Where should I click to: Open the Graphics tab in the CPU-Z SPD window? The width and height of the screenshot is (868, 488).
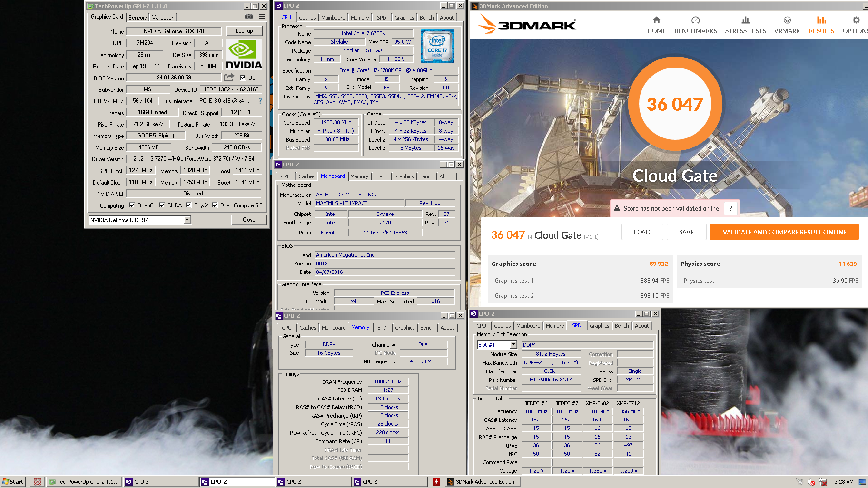[599, 326]
